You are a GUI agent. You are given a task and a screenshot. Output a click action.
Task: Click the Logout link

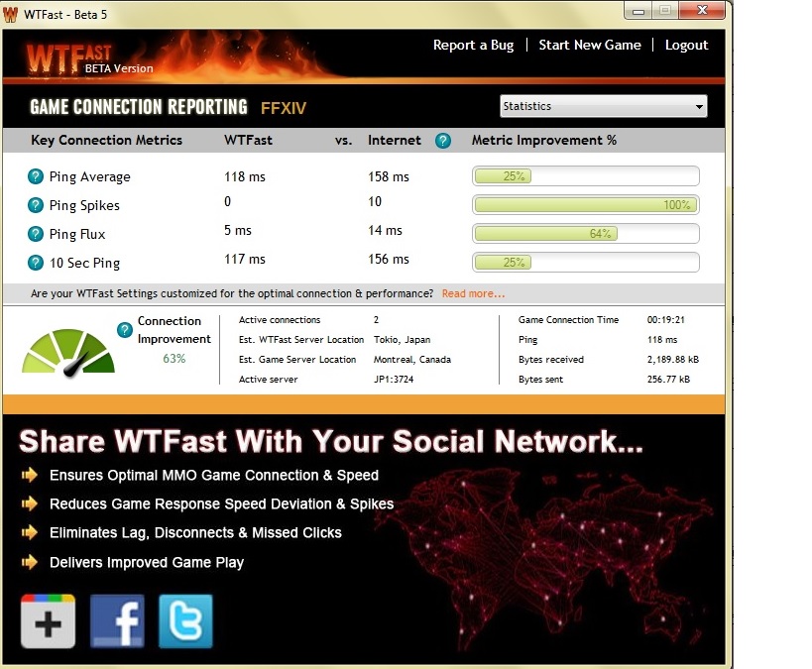686,45
